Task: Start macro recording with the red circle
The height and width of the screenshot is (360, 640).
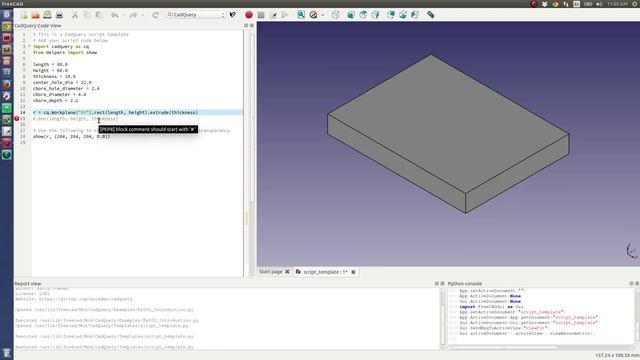Action: [x=249, y=15]
